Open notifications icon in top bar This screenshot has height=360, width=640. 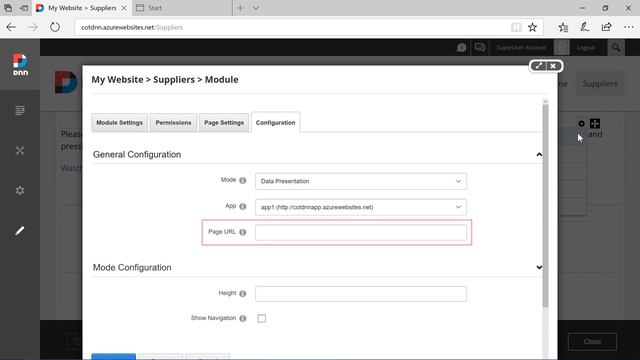461,48
